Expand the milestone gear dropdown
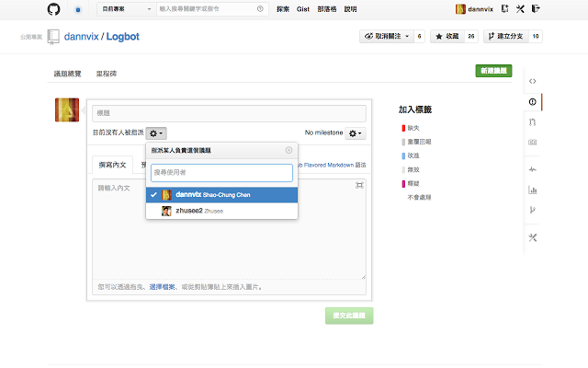588x368 pixels. [x=355, y=133]
